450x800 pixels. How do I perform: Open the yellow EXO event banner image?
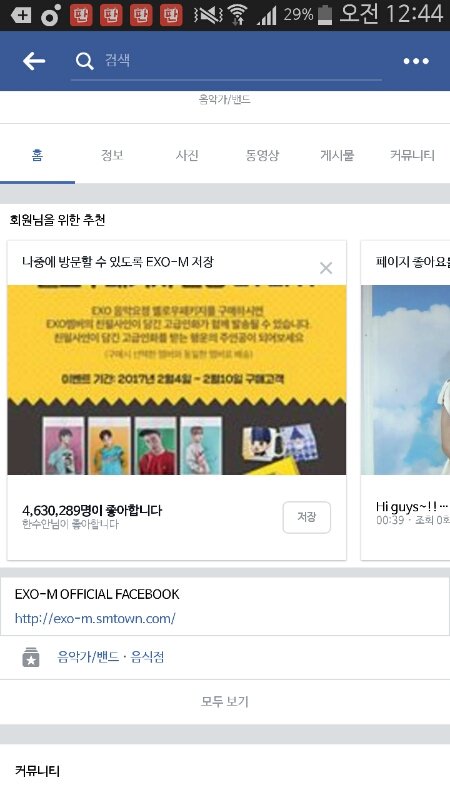(x=177, y=380)
